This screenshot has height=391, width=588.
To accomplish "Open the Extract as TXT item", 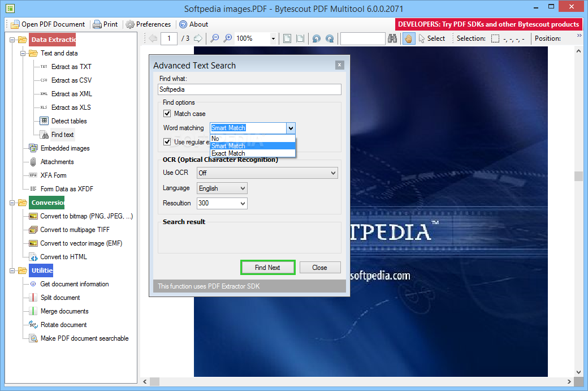I will click(71, 66).
